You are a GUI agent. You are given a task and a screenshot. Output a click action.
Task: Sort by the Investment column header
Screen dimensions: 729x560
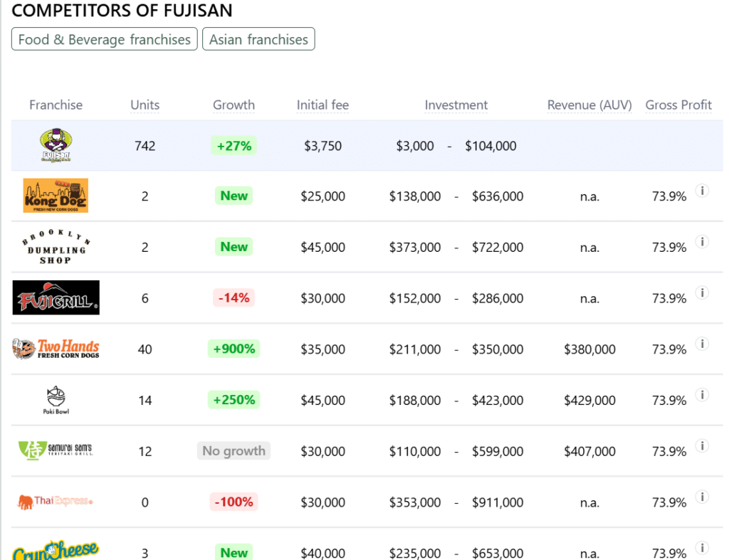[456, 105]
